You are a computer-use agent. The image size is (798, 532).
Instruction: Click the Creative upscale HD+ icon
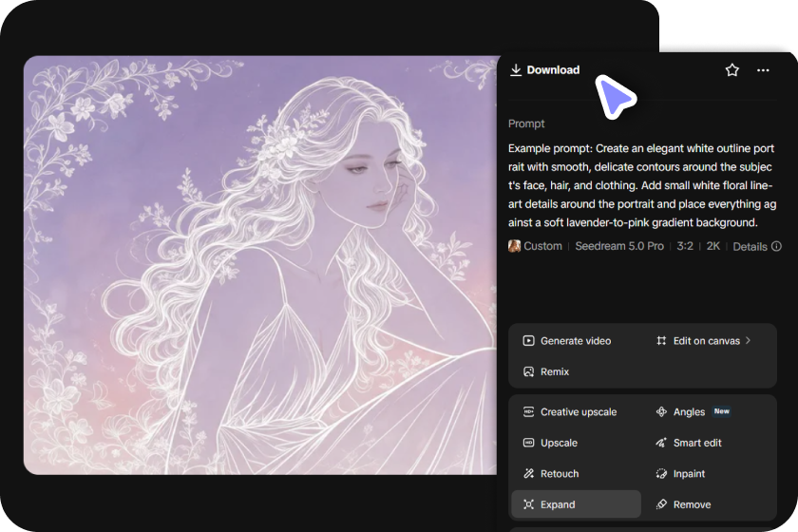tap(528, 412)
